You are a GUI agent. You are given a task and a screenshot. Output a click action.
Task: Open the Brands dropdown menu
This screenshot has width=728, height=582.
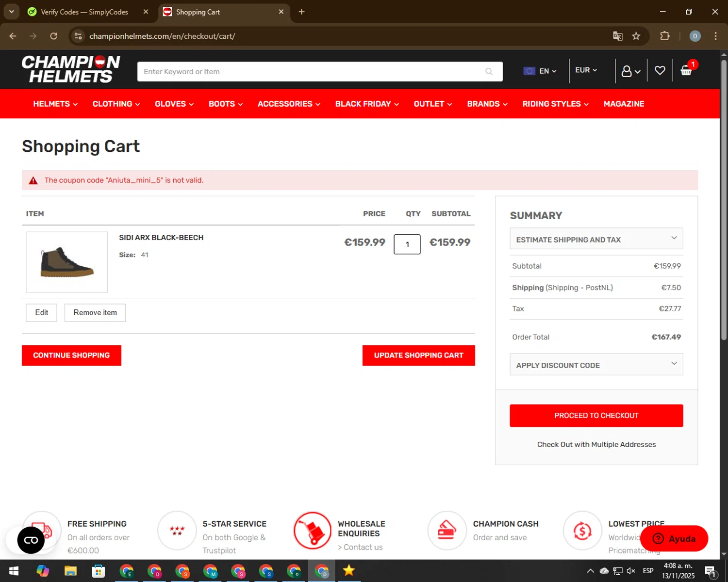(x=487, y=104)
